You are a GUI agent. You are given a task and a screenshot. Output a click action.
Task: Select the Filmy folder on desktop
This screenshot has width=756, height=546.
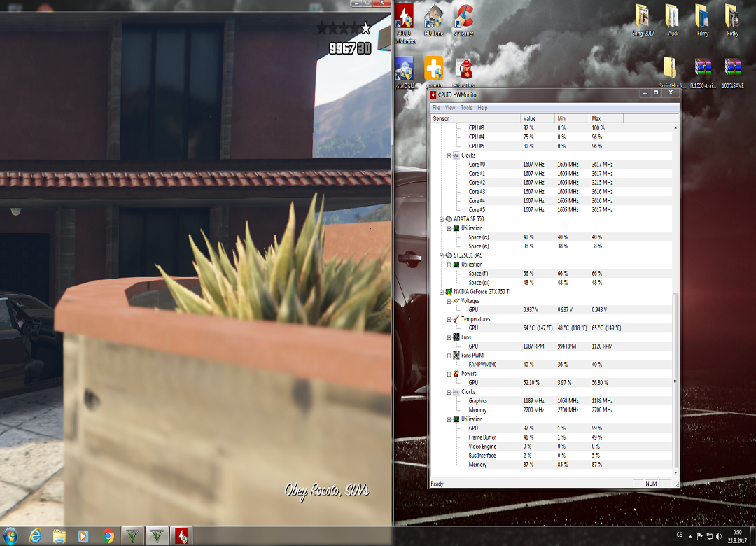point(703,20)
